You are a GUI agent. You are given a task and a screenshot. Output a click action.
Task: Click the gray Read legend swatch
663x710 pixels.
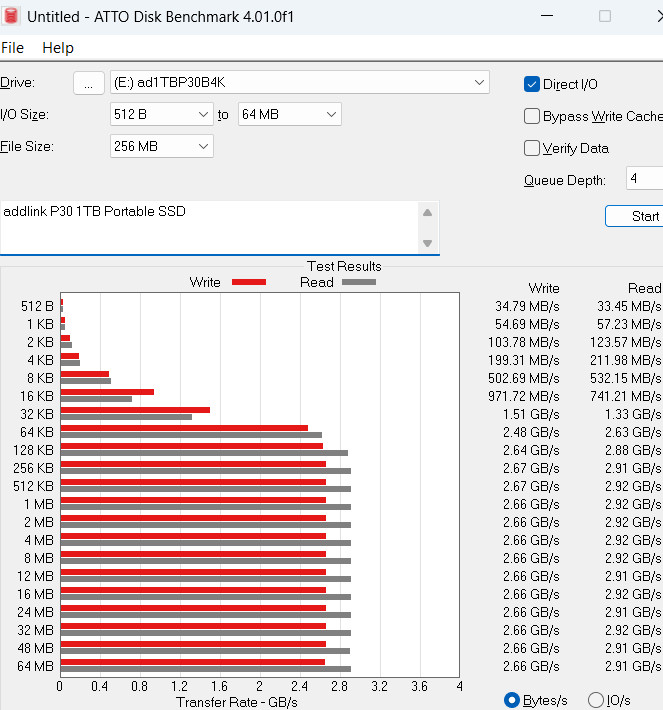click(x=359, y=282)
